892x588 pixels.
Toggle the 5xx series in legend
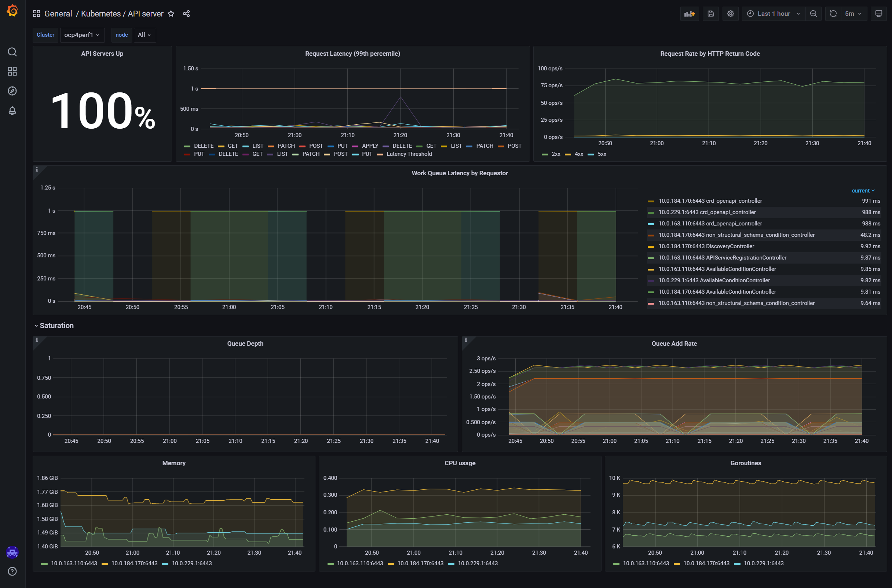pyautogui.click(x=601, y=154)
